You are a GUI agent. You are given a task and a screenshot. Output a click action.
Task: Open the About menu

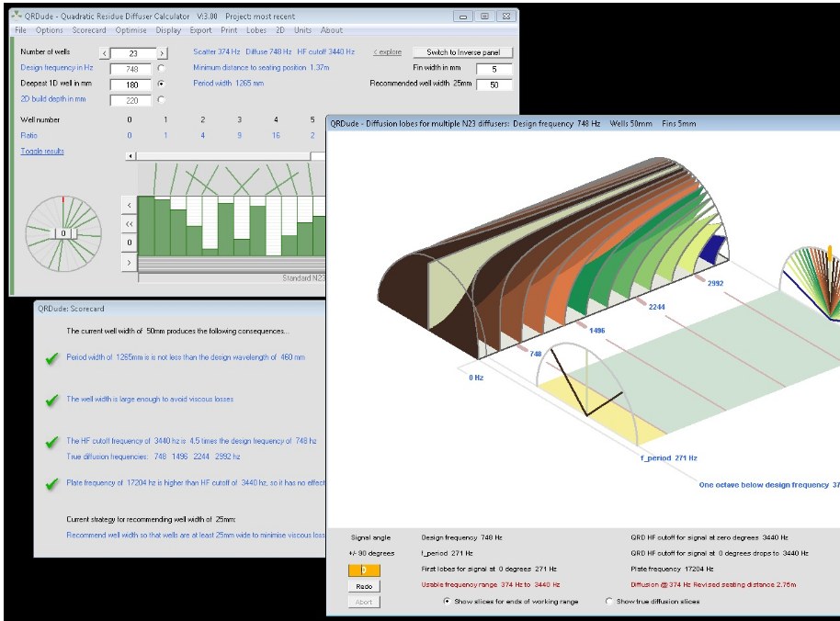pos(332,30)
